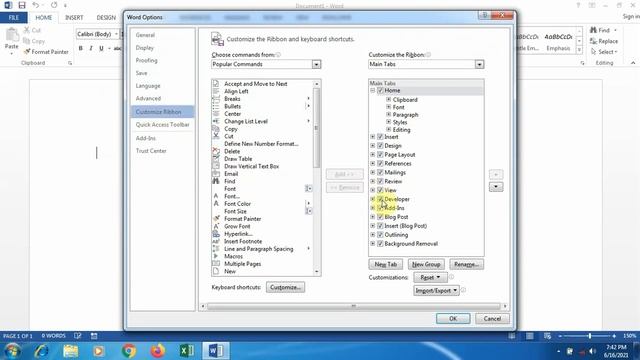
Task: Uncheck the Insert tab checkbox
Action: (380, 137)
